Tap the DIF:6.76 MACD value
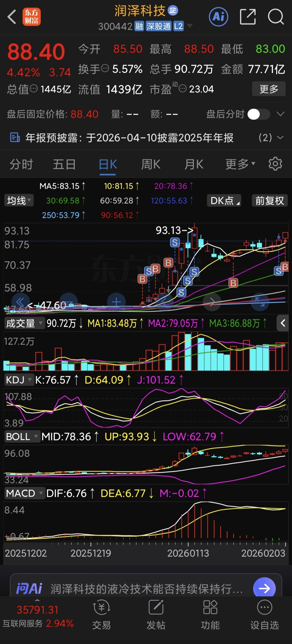292x644 pixels. click(x=70, y=493)
